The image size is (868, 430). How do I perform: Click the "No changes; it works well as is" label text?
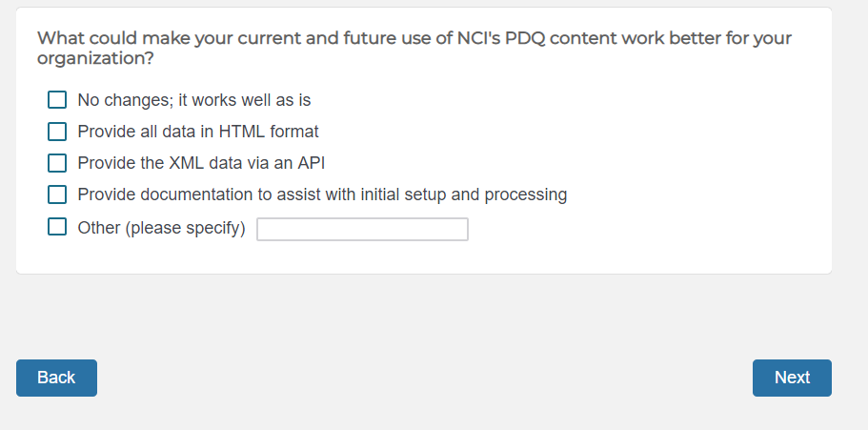(x=194, y=100)
